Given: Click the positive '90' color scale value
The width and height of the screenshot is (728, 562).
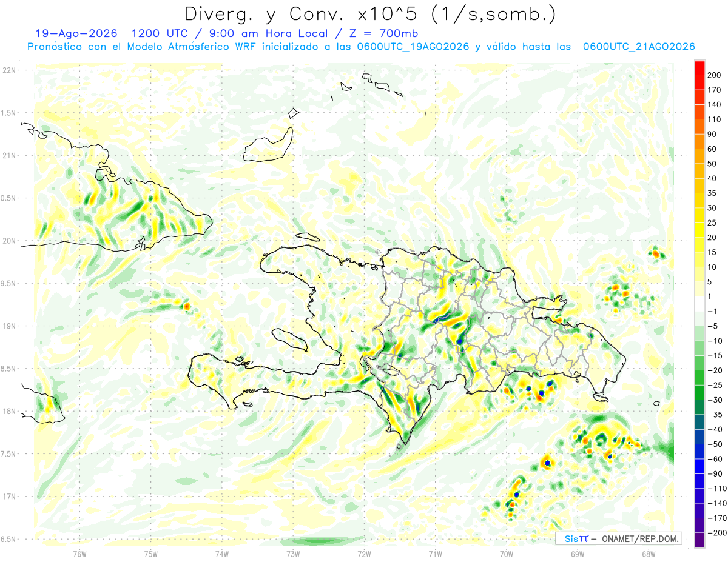Looking at the screenshot, I should click(712, 134).
